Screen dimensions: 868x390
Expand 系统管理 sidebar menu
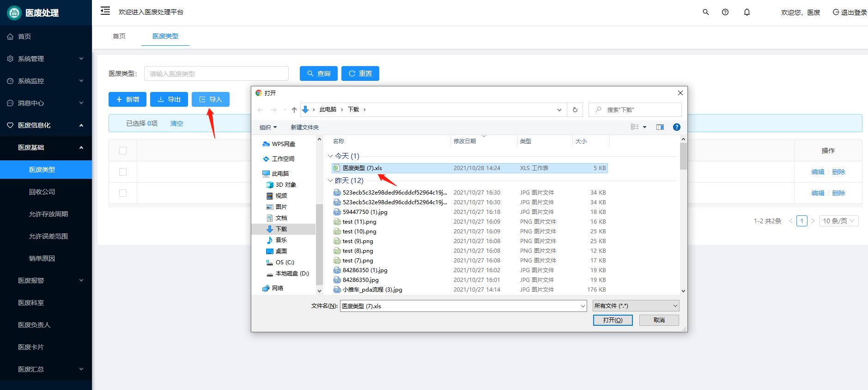[46, 59]
